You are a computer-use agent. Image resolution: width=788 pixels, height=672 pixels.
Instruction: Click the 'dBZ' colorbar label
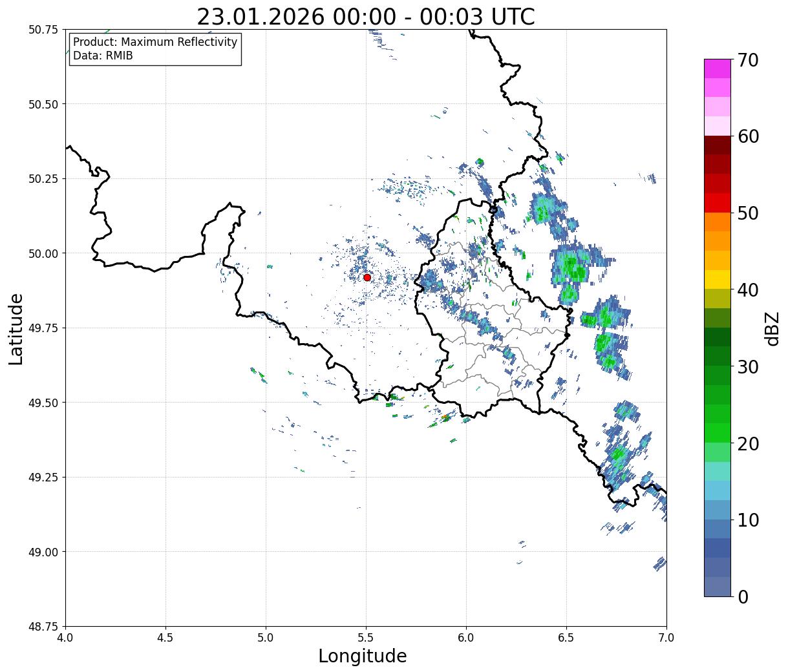[772, 328]
